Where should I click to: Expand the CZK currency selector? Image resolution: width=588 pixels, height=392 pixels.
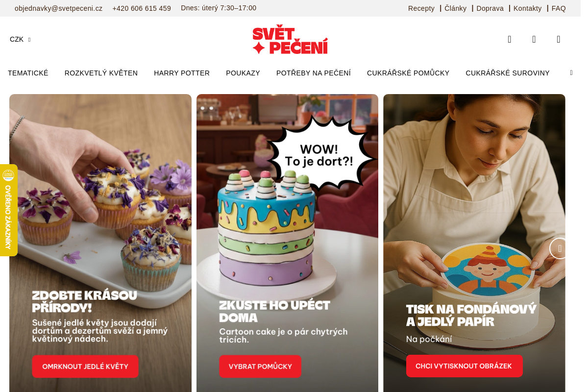20,39
